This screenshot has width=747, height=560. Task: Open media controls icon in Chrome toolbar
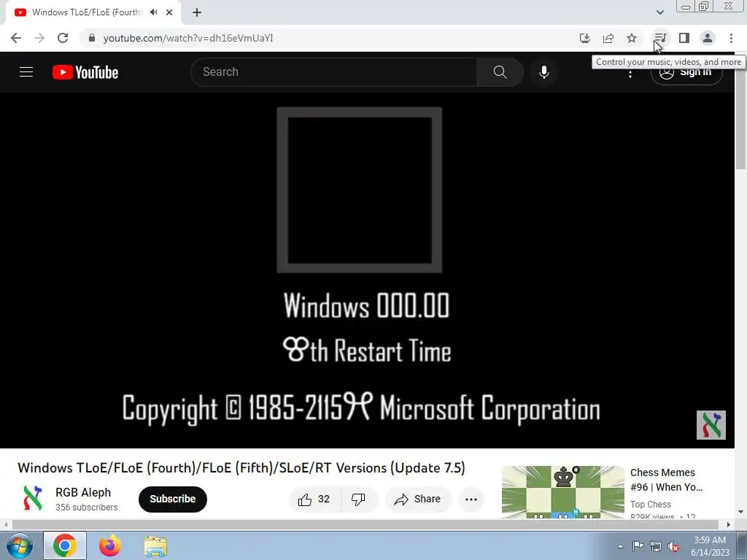point(659,38)
